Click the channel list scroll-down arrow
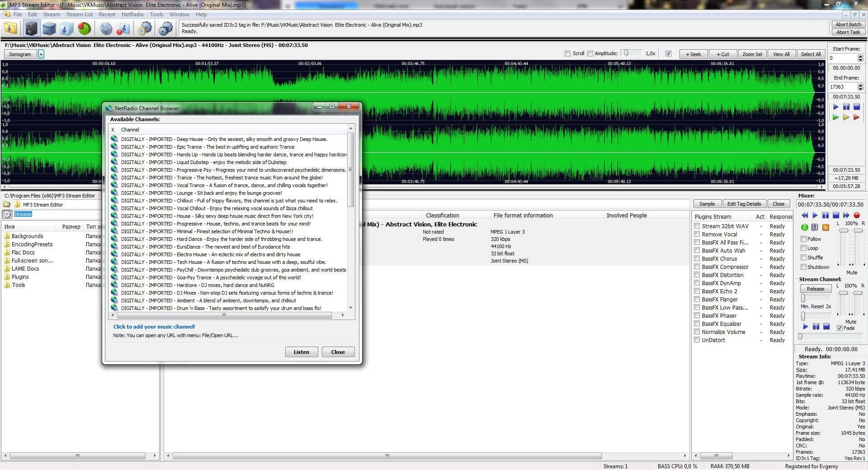The width and height of the screenshot is (868, 470). click(x=350, y=308)
